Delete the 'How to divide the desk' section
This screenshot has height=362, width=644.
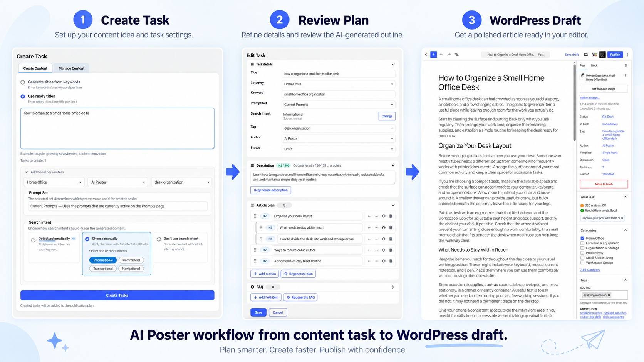click(x=391, y=239)
